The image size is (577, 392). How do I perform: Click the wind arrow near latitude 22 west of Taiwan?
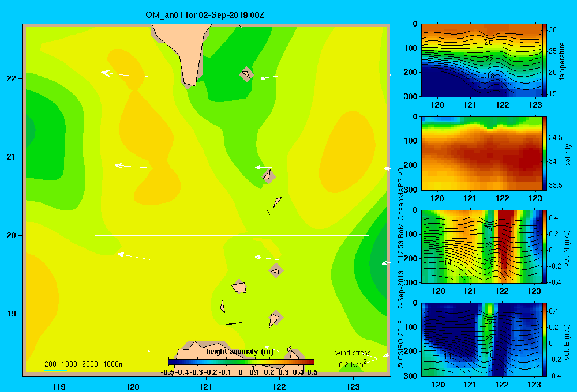pos(125,74)
